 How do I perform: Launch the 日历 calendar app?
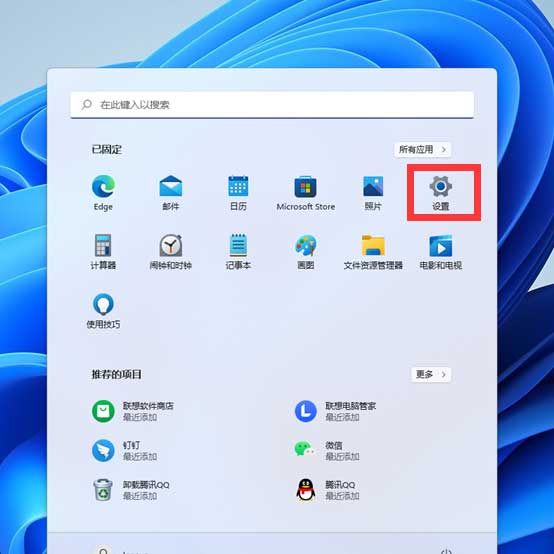(238, 193)
